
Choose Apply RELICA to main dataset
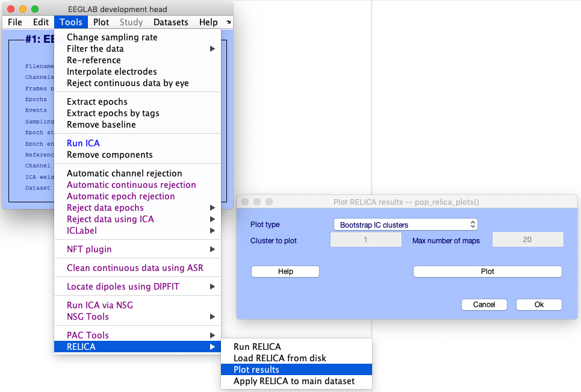tap(294, 381)
